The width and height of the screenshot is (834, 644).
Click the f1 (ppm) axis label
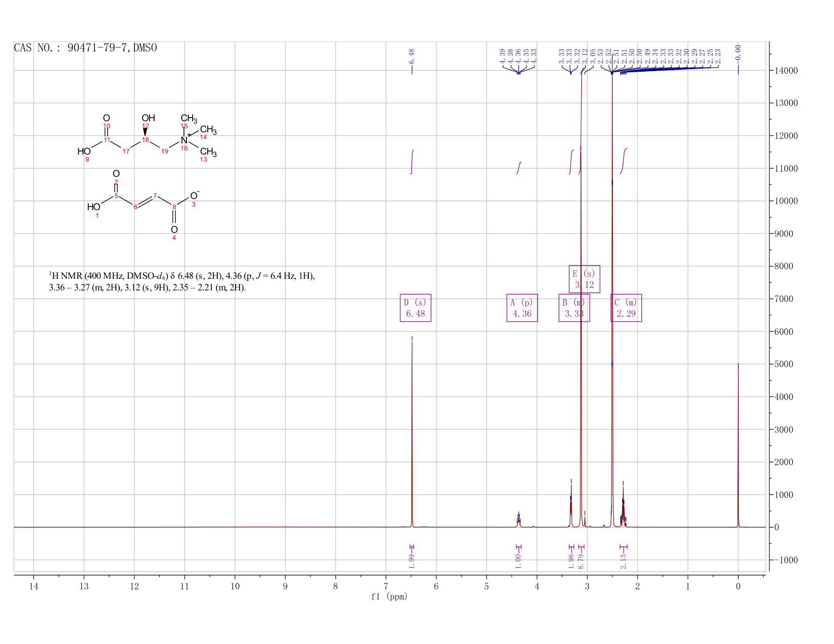pyautogui.click(x=389, y=597)
